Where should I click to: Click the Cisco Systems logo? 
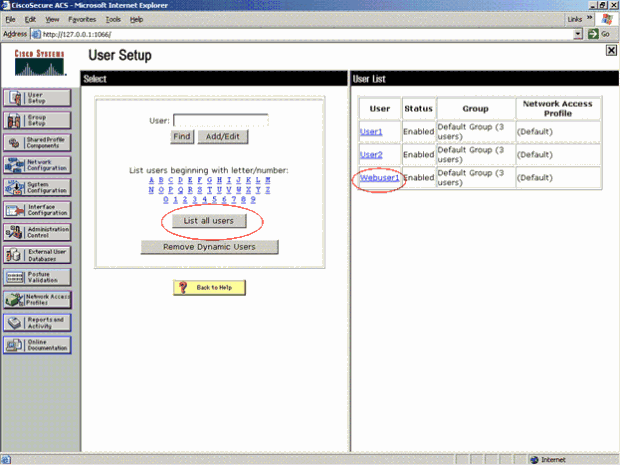[40, 62]
